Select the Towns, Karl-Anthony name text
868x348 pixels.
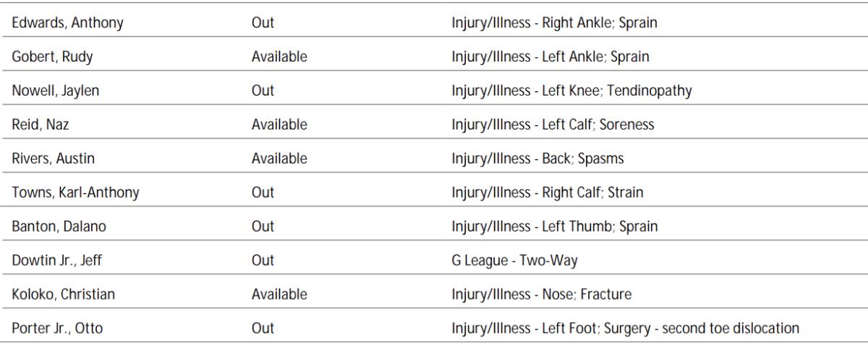[x=76, y=192]
